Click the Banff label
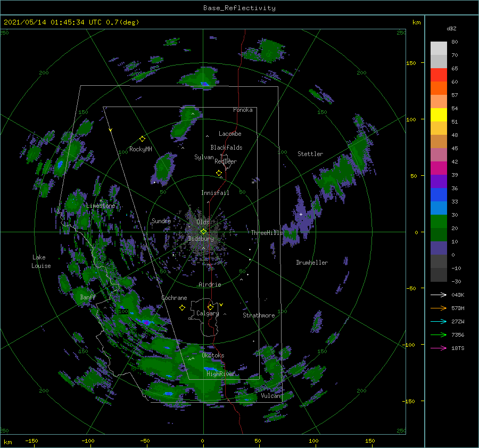This screenshot has width=479, height=448. (88, 297)
